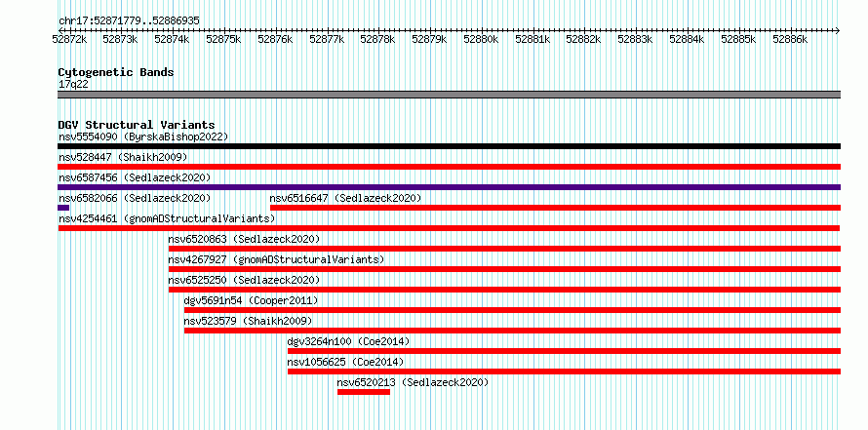Open the nsv4267927 (gnomADStructuralVariants) label
This screenshot has height=430, width=868.
point(276,259)
